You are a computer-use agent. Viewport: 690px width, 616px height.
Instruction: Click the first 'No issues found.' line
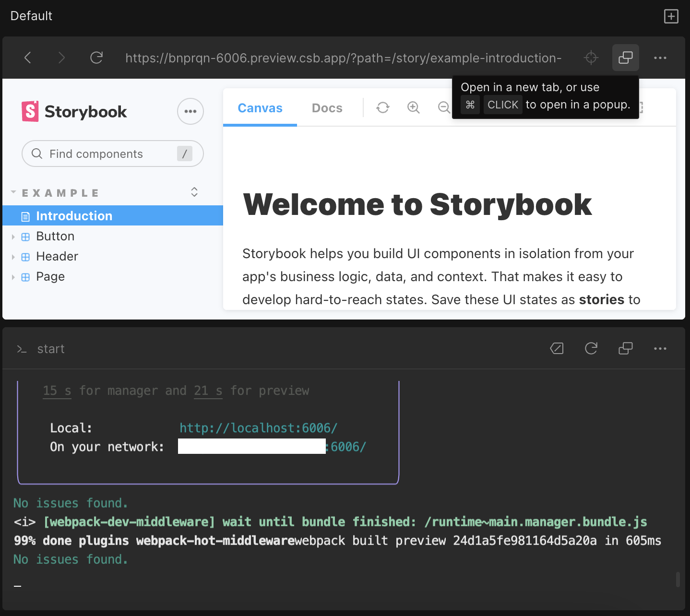[71, 503]
